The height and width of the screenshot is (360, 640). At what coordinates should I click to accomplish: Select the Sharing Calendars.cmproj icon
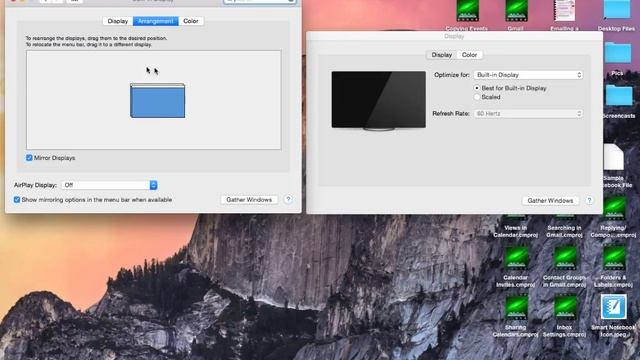click(x=516, y=308)
